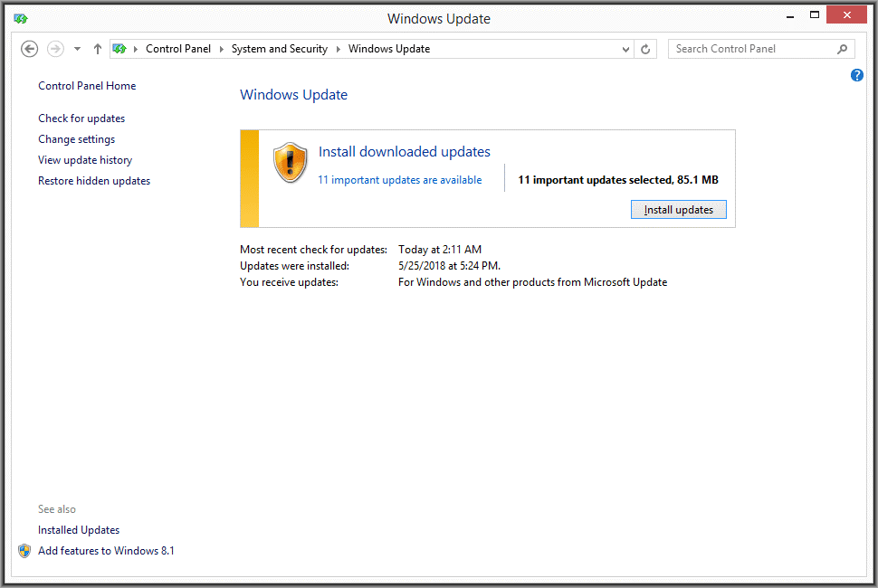This screenshot has width=878, height=588.
Task: Maximize the Windows Update window
Action: [815, 15]
